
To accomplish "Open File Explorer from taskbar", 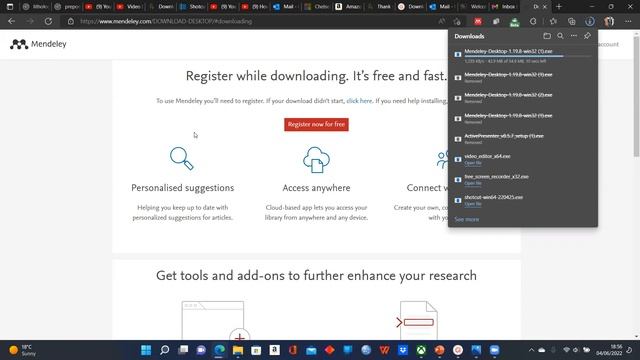I will 238,350.
